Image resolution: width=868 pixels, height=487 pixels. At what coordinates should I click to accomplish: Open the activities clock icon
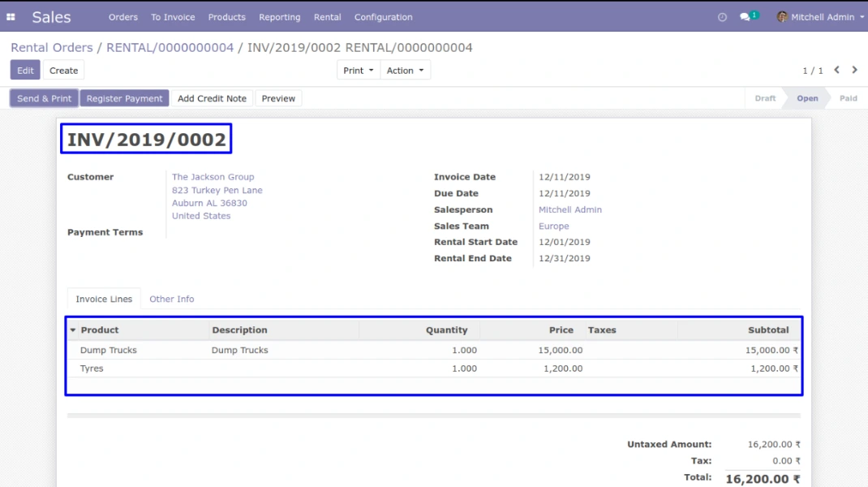(722, 17)
